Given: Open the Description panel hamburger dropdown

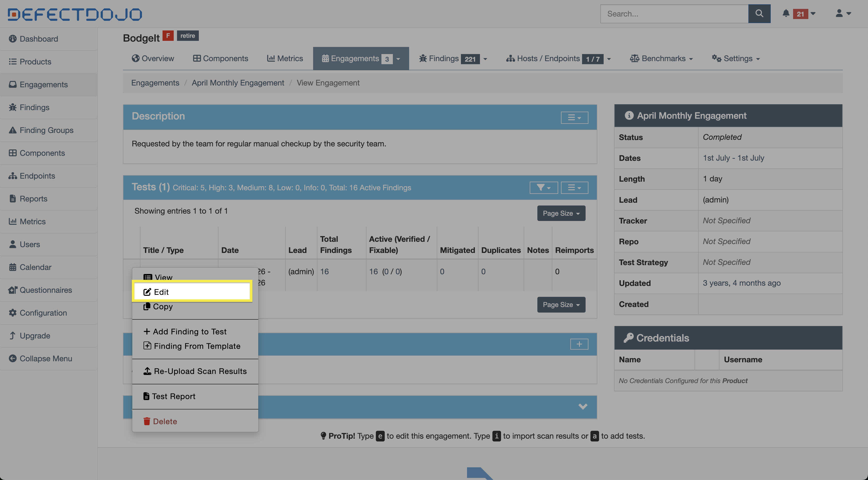Looking at the screenshot, I should point(574,117).
